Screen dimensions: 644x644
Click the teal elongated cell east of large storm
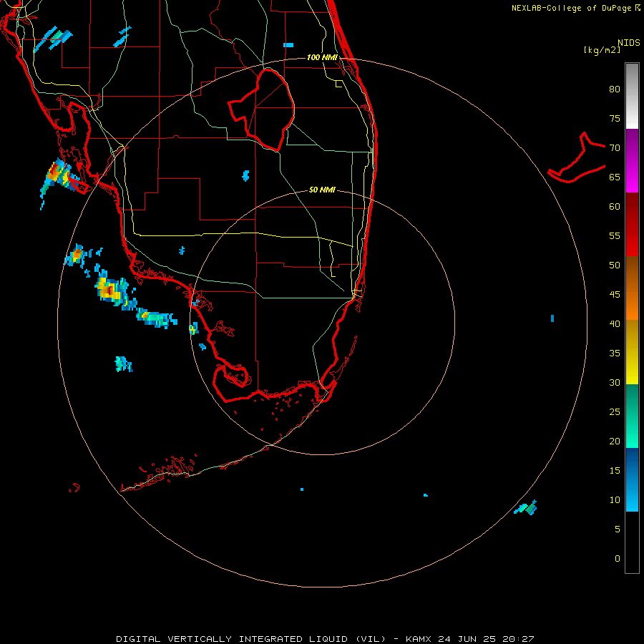[157, 318]
